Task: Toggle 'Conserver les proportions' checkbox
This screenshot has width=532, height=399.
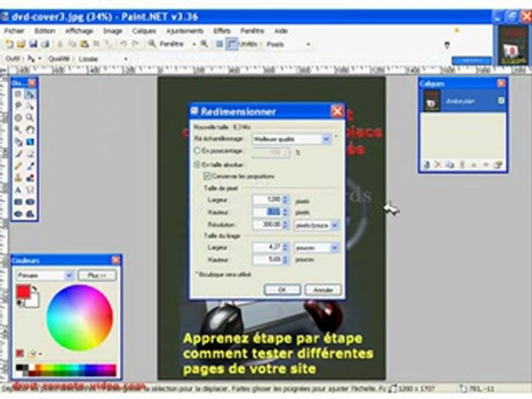Action: pyautogui.click(x=207, y=176)
